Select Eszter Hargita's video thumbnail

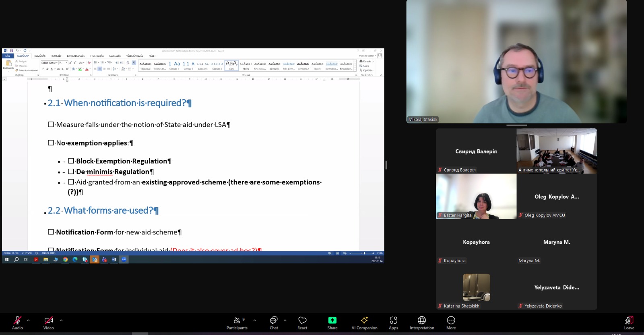tap(476, 196)
